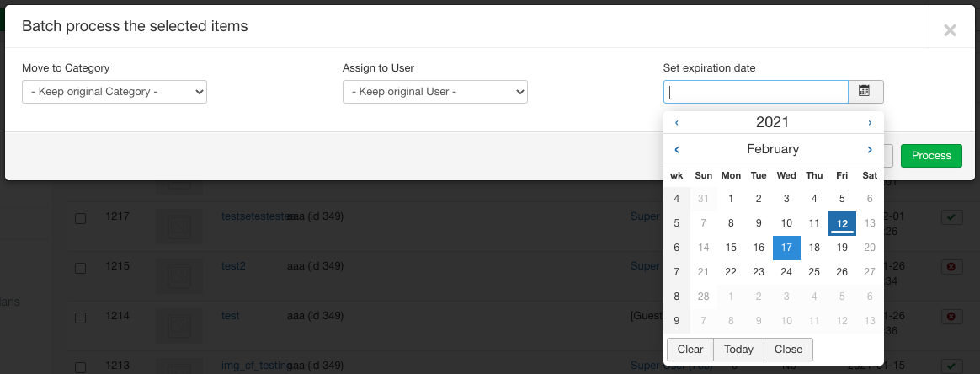Click the green checkmark status in row 1213

pyautogui.click(x=951, y=365)
